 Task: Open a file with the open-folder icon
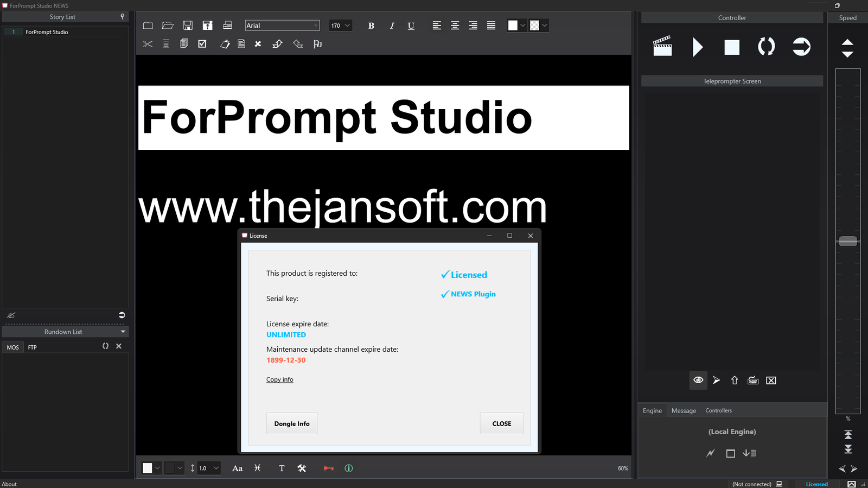(168, 26)
